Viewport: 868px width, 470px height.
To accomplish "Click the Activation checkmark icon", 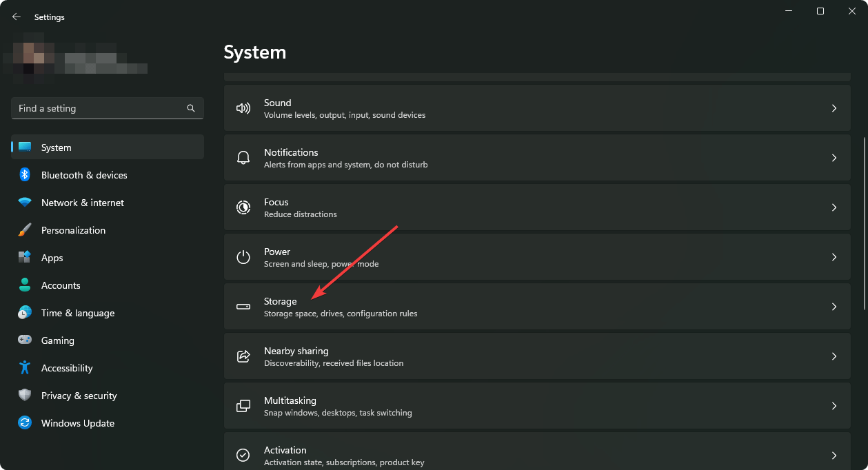I will [243, 456].
